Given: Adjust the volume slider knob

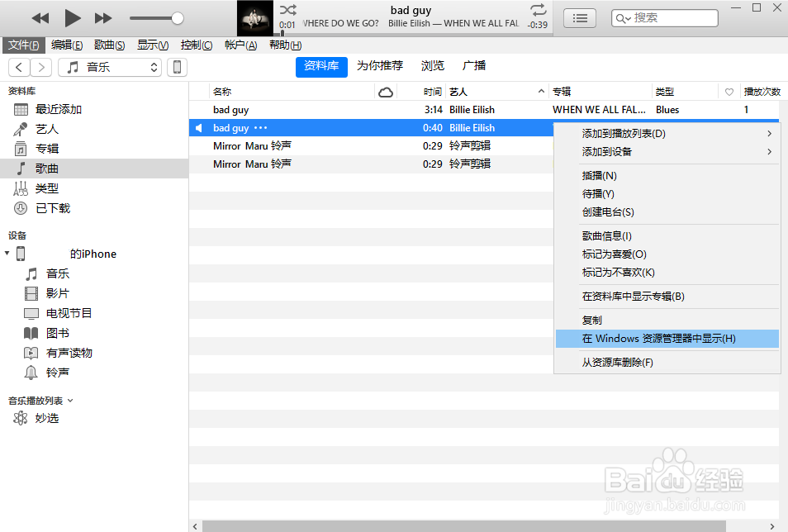Looking at the screenshot, I should coord(177,19).
